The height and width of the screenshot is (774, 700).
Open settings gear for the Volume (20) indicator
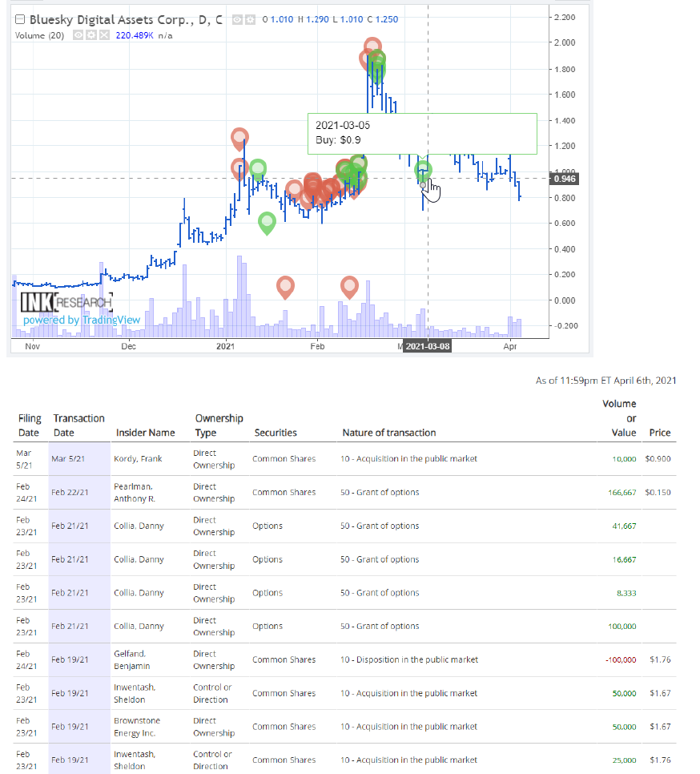pos(91,36)
